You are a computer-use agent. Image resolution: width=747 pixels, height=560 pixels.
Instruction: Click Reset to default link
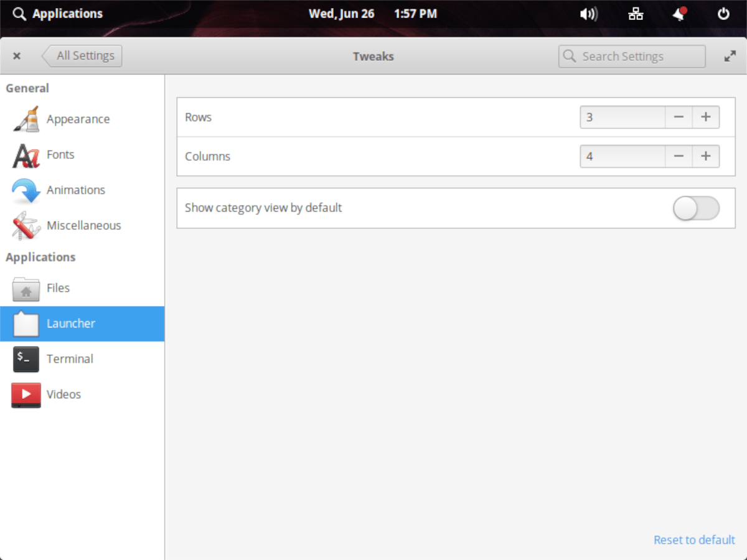tap(694, 540)
